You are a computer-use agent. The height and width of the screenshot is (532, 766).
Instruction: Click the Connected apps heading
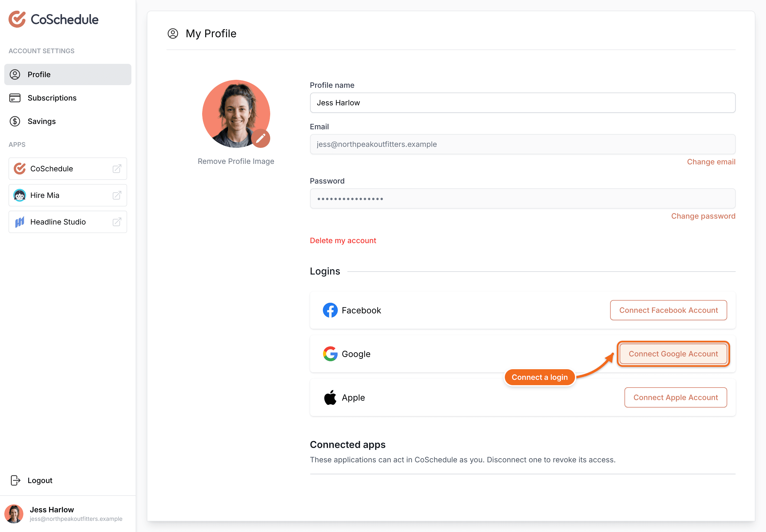click(348, 445)
